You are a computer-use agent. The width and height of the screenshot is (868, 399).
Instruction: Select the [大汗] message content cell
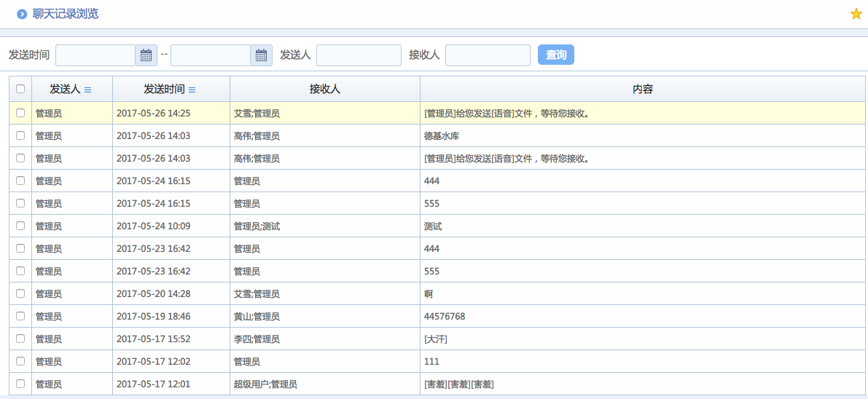coord(436,339)
